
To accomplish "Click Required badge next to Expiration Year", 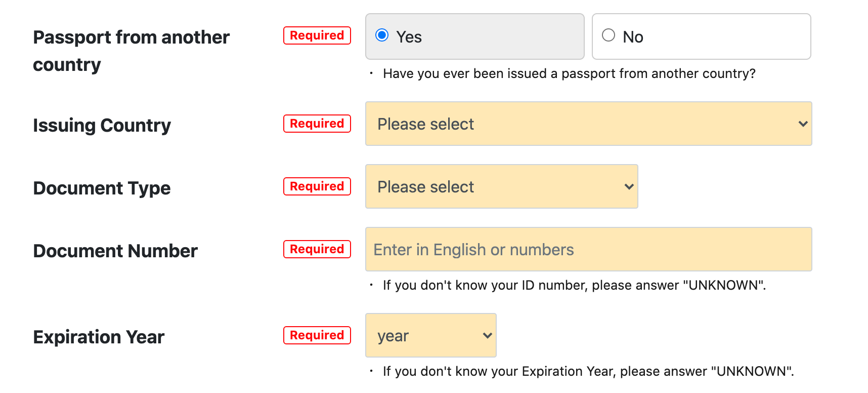I will click(x=317, y=335).
